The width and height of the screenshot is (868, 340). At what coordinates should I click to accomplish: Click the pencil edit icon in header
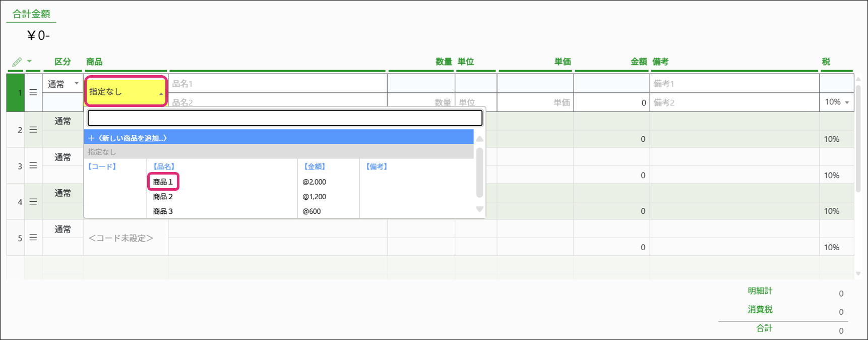point(17,62)
